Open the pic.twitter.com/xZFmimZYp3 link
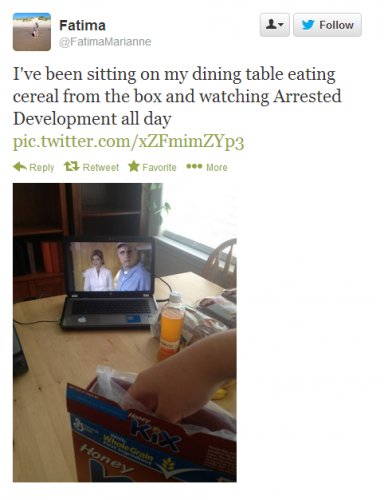The height and width of the screenshot is (500, 384). click(128, 141)
